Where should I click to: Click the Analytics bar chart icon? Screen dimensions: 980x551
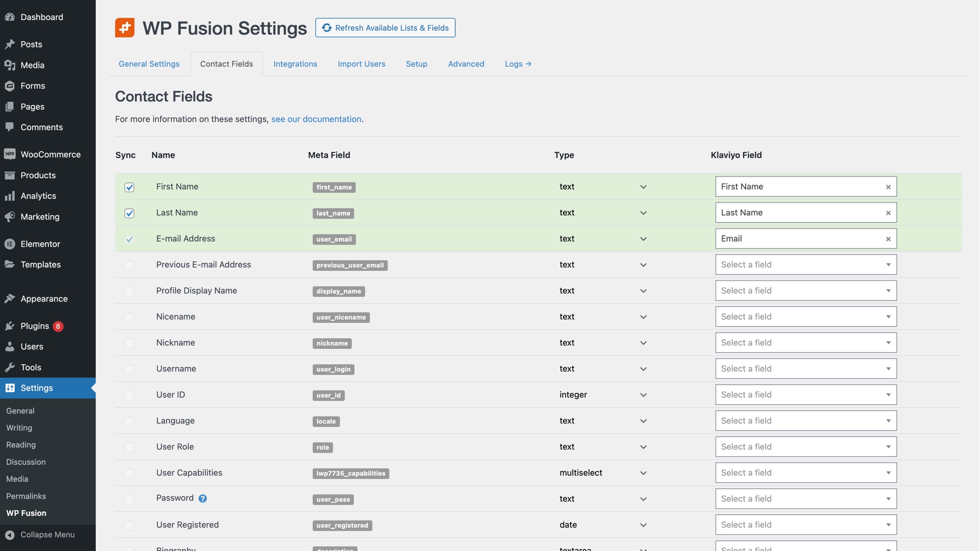click(x=10, y=196)
